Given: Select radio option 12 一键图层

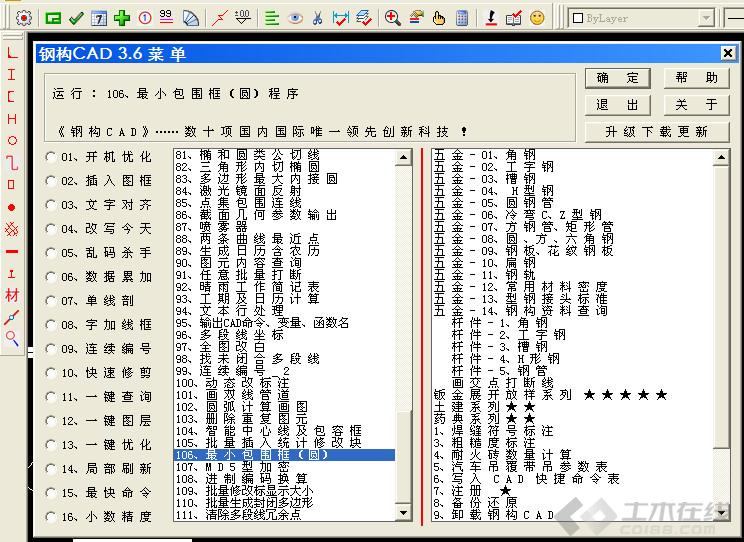Looking at the screenshot, I should (51, 421).
